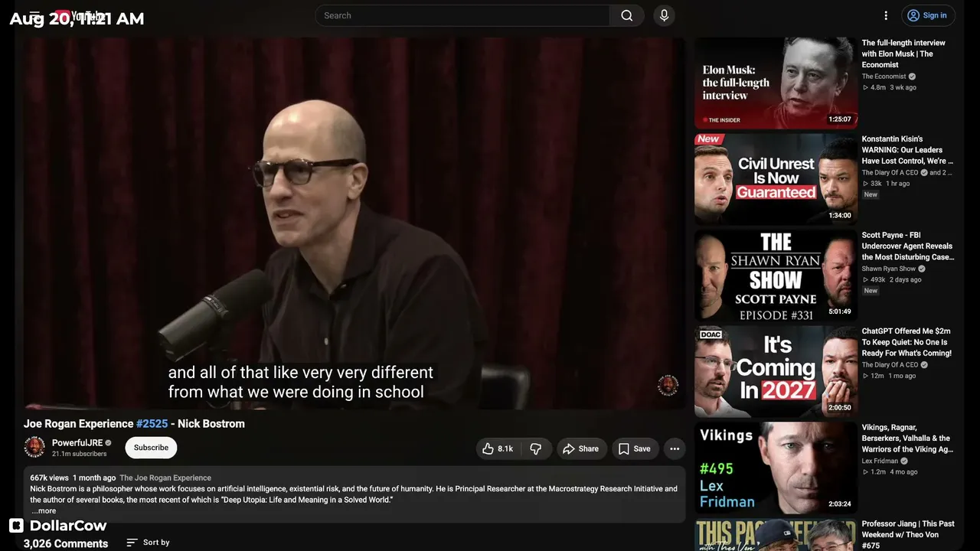
Task: Follow the #2525 hashtag in the title
Action: [152, 424]
